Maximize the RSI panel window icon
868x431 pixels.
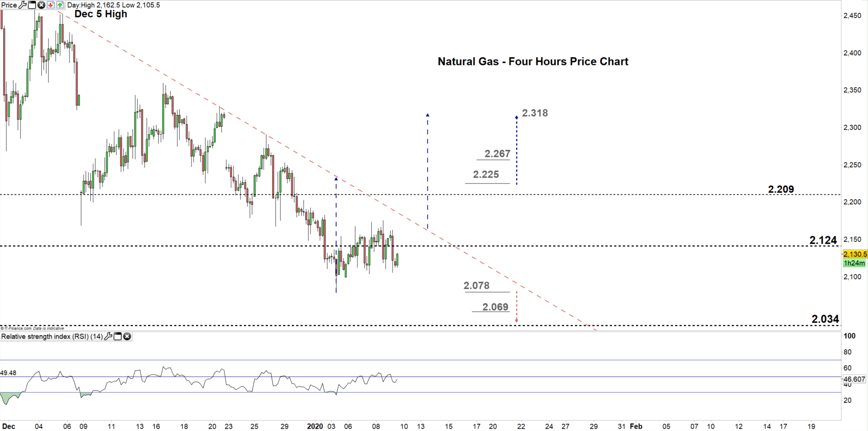click(x=118, y=337)
